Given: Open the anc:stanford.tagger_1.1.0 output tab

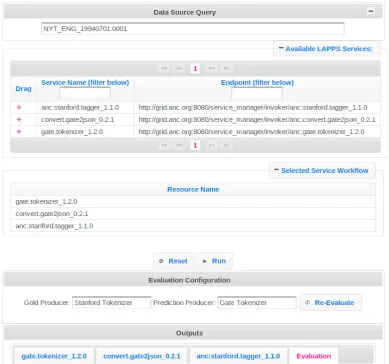Looking at the screenshot, I should tap(238, 356).
